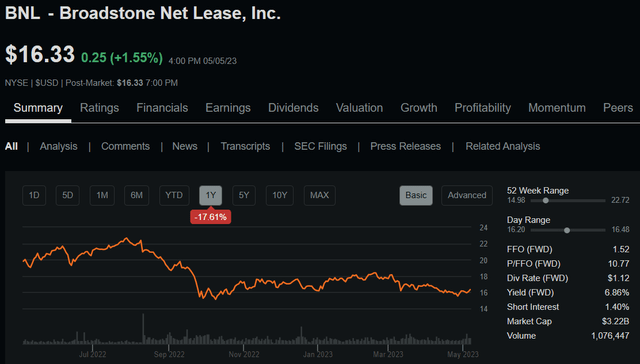Filter feed by News
The image size is (640, 364).
pos(184,146)
